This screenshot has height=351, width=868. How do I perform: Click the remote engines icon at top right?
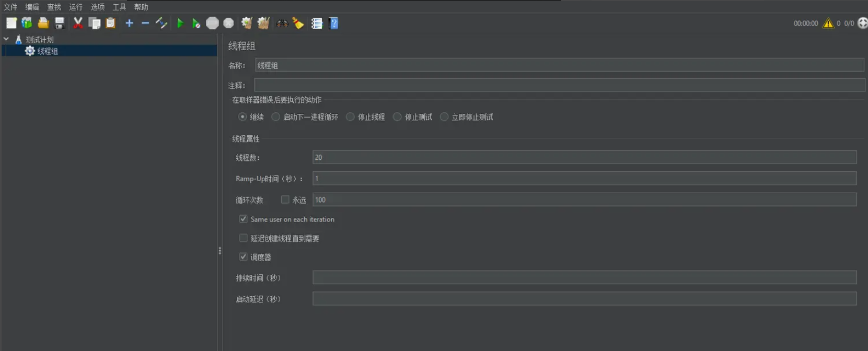[863, 23]
